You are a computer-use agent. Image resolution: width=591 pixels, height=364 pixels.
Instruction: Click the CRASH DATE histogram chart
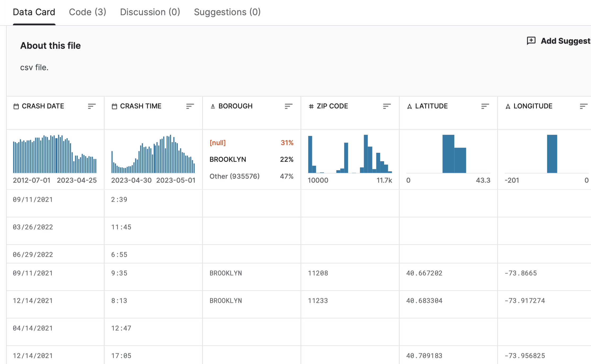(x=55, y=154)
